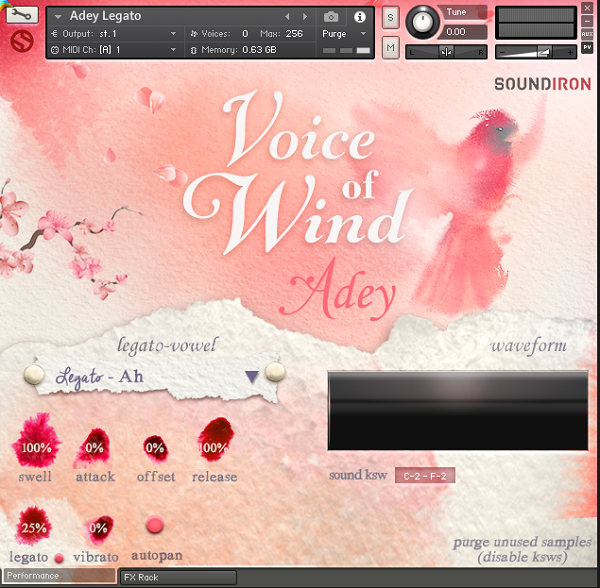Click the voices note icon
600x588 pixels.
(x=194, y=34)
